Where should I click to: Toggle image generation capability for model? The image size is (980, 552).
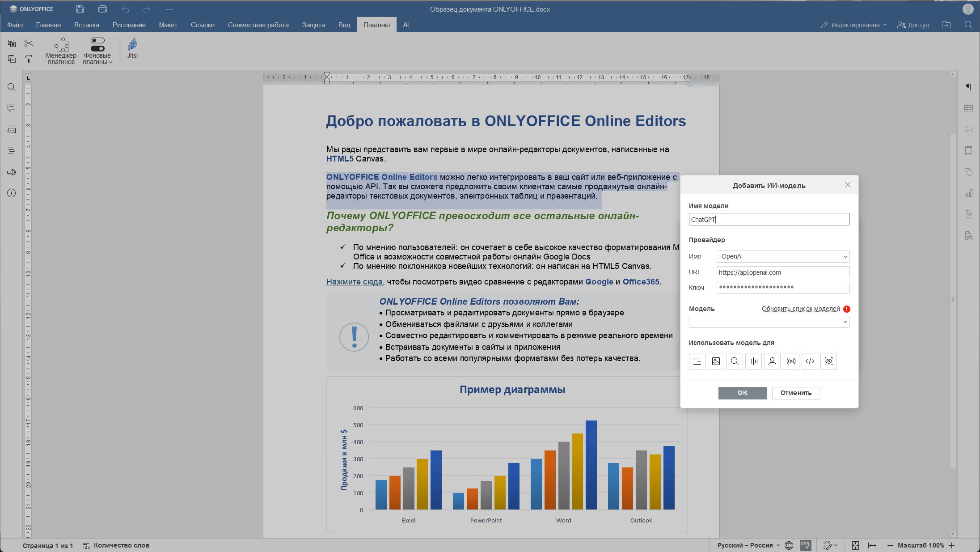coord(716,361)
